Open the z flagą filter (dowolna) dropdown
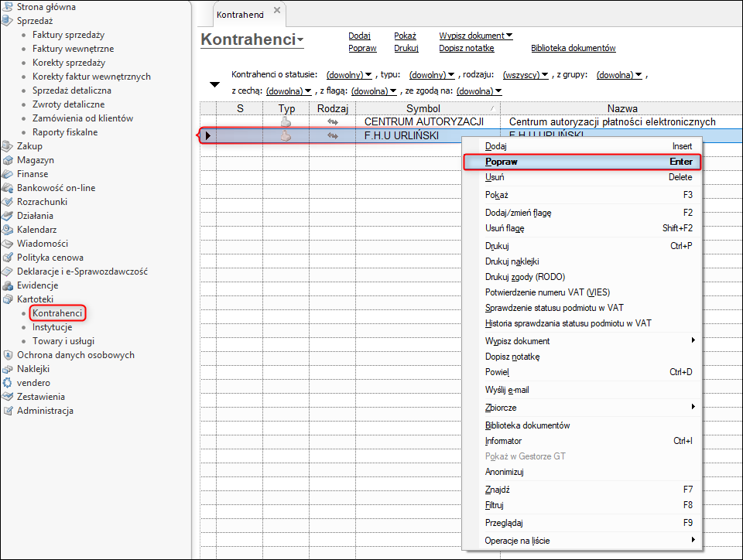The height and width of the screenshot is (560, 743). 374,91
